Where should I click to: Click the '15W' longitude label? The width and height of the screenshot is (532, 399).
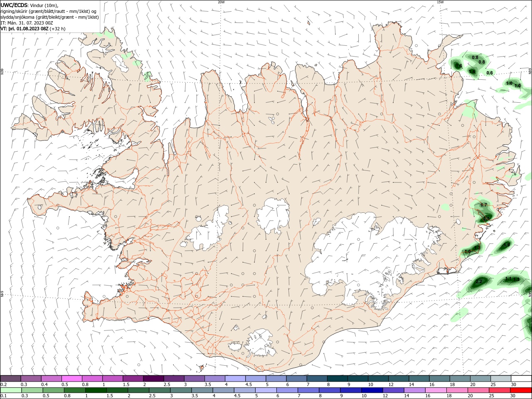[x=440, y=2]
